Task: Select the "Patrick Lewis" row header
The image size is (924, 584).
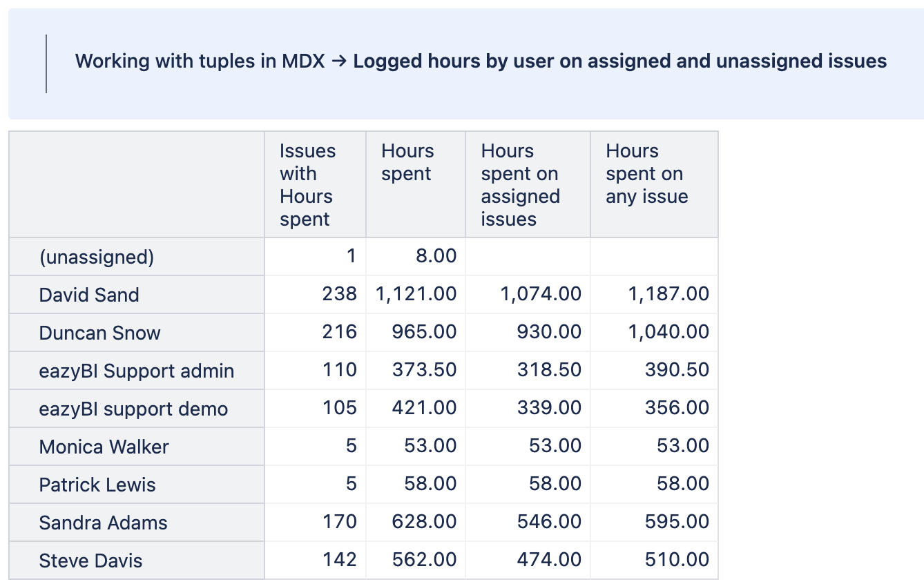Action: pyautogui.click(x=97, y=485)
